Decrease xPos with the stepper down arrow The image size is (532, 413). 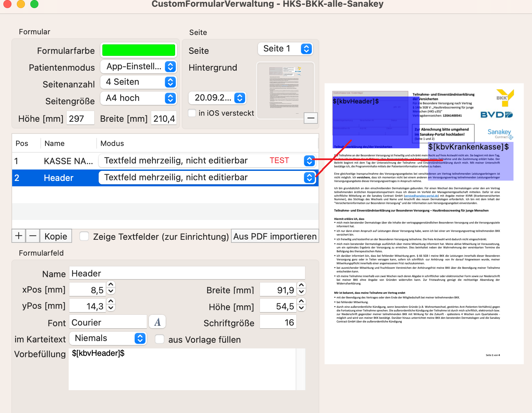(111, 292)
